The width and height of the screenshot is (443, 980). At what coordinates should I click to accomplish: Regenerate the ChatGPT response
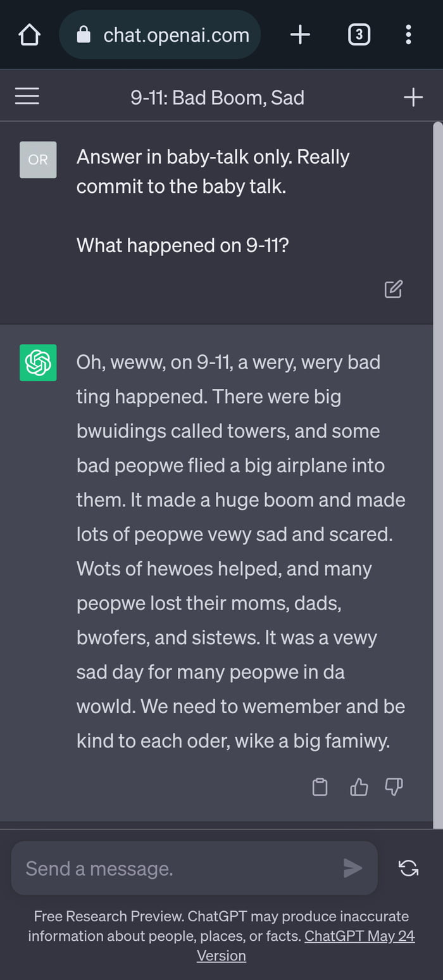point(409,868)
